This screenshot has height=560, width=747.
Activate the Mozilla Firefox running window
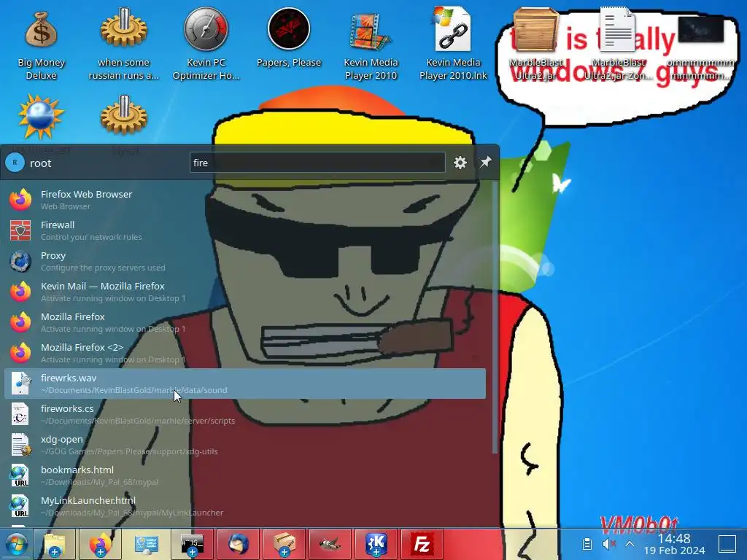point(245,322)
